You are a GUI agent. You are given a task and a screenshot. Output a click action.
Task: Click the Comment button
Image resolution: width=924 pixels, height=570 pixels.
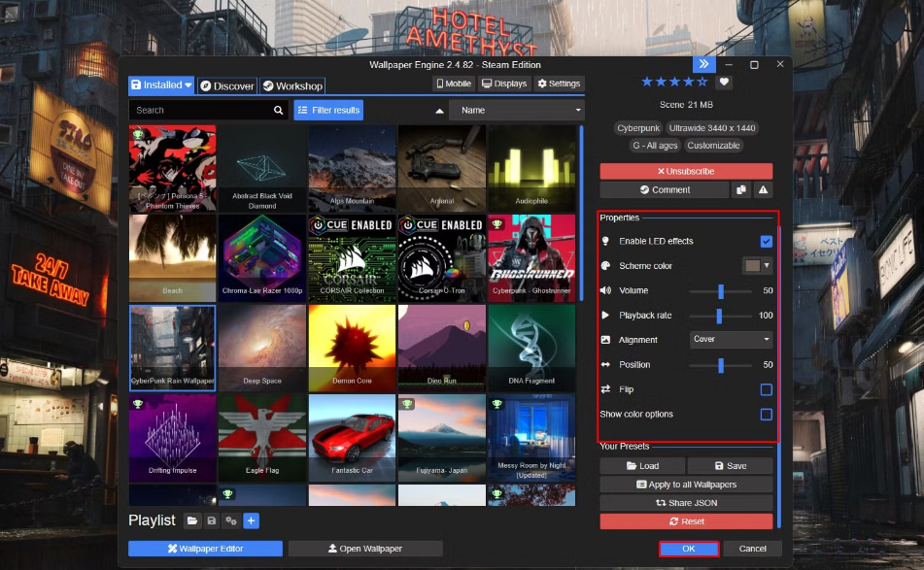click(665, 189)
